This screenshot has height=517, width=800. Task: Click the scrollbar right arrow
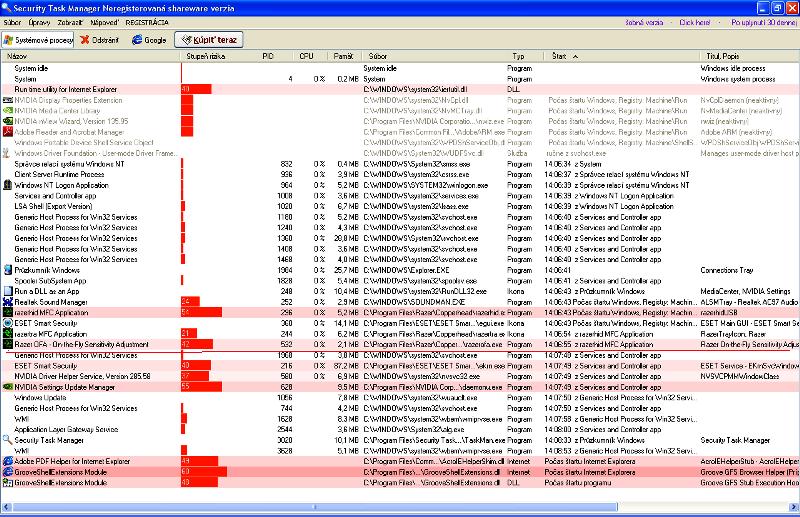[793, 507]
